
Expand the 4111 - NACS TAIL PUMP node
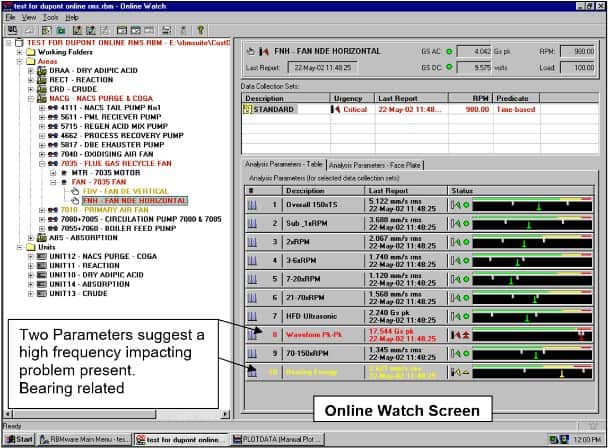[42, 108]
